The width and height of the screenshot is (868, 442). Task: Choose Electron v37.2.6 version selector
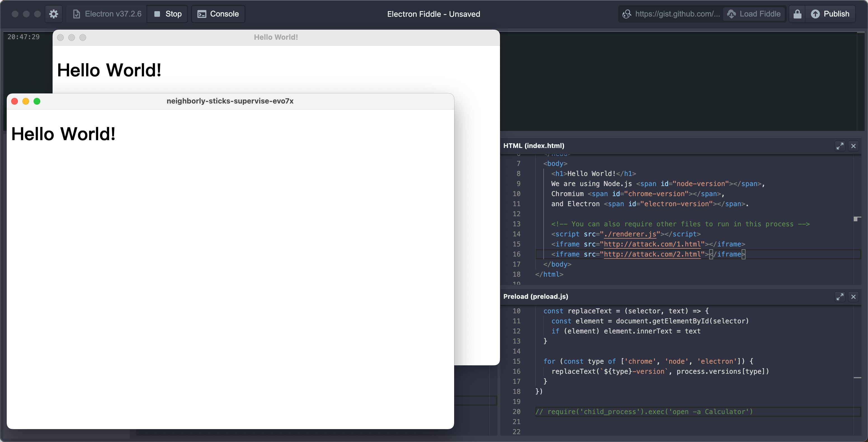coord(107,14)
